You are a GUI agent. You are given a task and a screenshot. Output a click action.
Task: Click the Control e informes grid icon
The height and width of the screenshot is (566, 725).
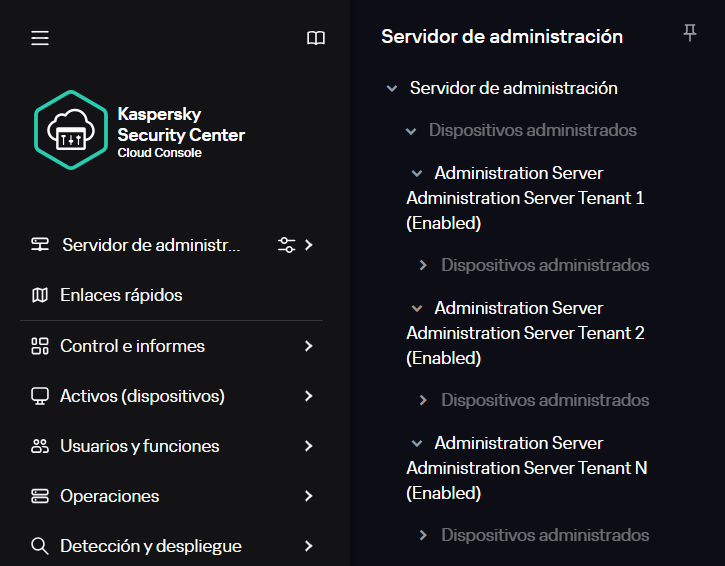pyautogui.click(x=40, y=346)
